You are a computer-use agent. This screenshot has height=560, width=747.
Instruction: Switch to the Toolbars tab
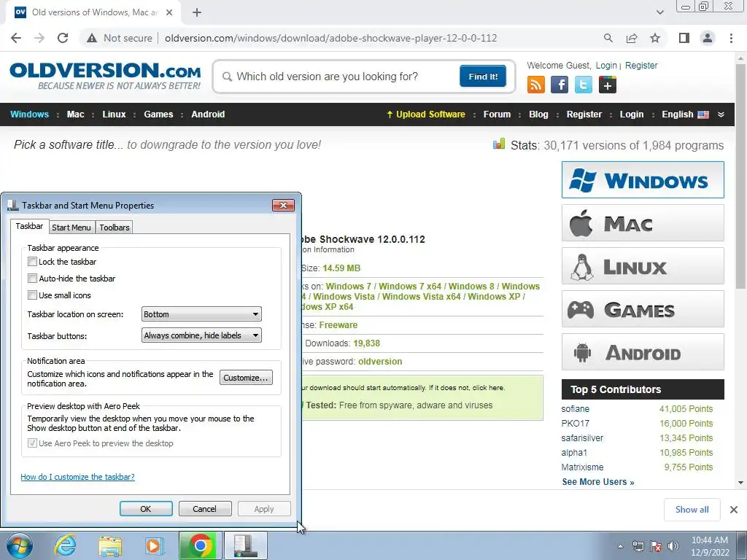tap(115, 227)
